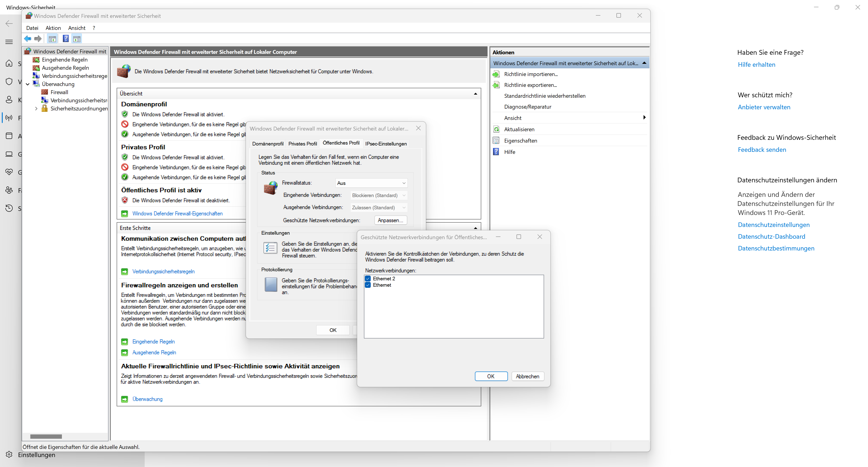Open the Firewallstatus dropdown set to Aus
This screenshot has height=467, width=868.
[x=371, y=183]
